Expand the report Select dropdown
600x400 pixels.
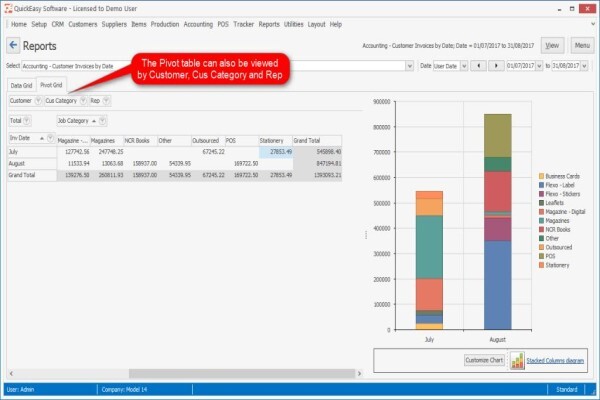pos(409,66)
